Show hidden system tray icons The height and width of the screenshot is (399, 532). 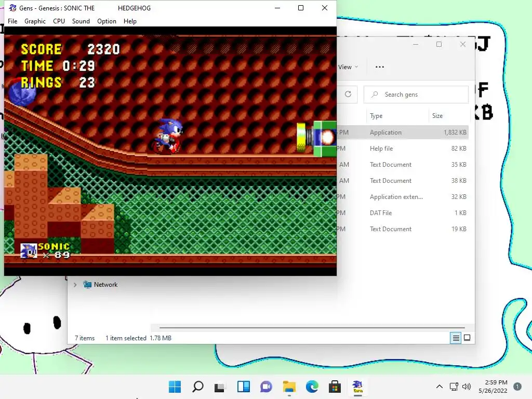440,387
